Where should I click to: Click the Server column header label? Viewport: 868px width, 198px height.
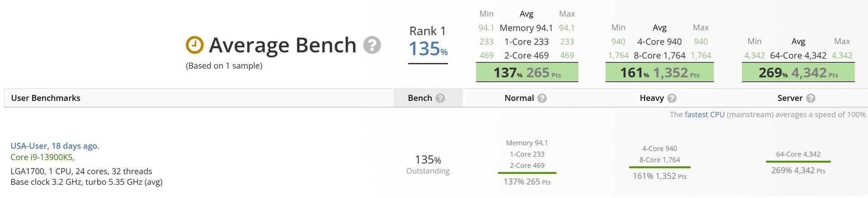pyautogui.click(x=790, y=98)
